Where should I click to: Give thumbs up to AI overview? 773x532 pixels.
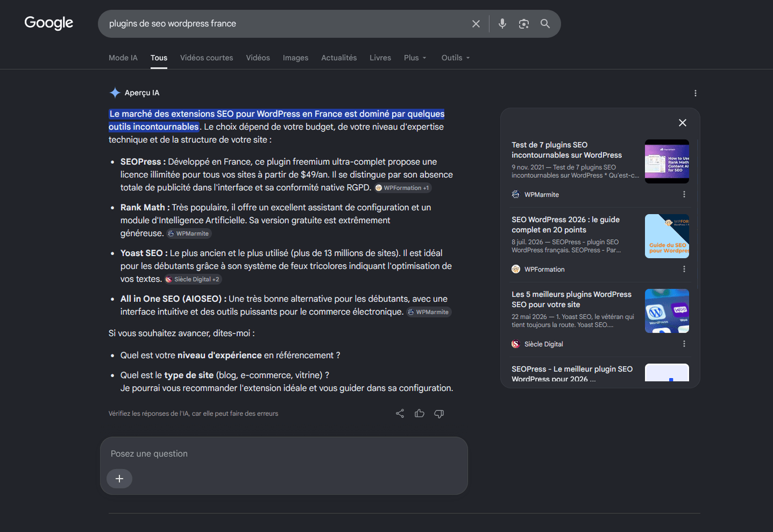[x=420, y=413]
